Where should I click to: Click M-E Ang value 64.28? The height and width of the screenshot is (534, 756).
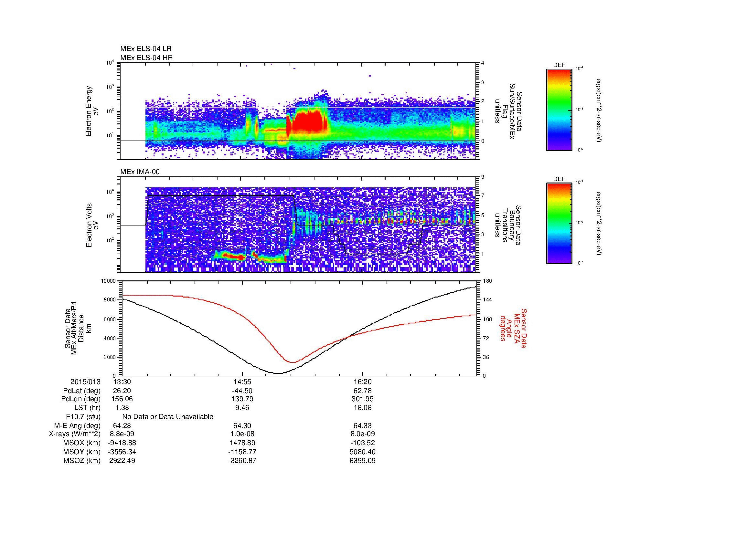(122, 426)
